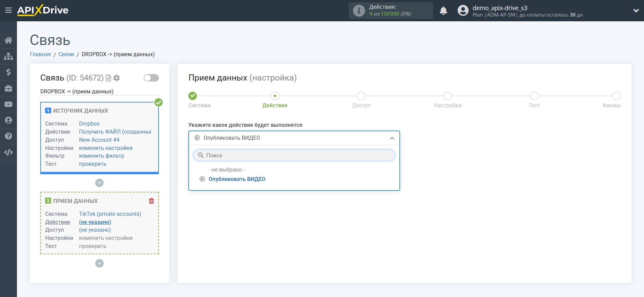Click the green check on data source
The image size is (644, 297).
[x=159, y=102]
